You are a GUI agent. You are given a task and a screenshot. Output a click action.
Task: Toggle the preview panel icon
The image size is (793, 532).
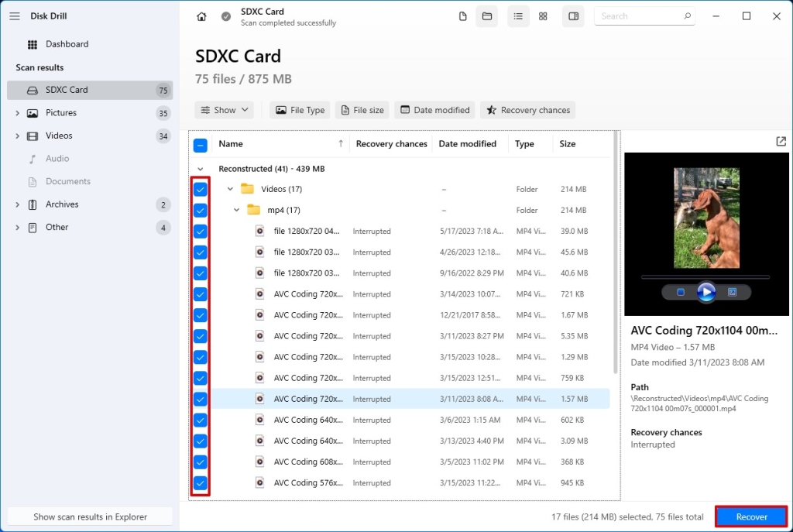[x=573, y=15]
